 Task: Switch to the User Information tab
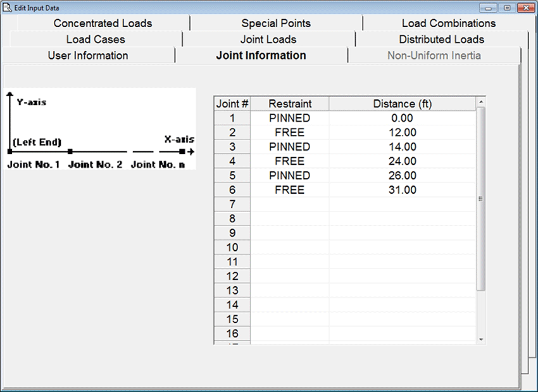88,56
